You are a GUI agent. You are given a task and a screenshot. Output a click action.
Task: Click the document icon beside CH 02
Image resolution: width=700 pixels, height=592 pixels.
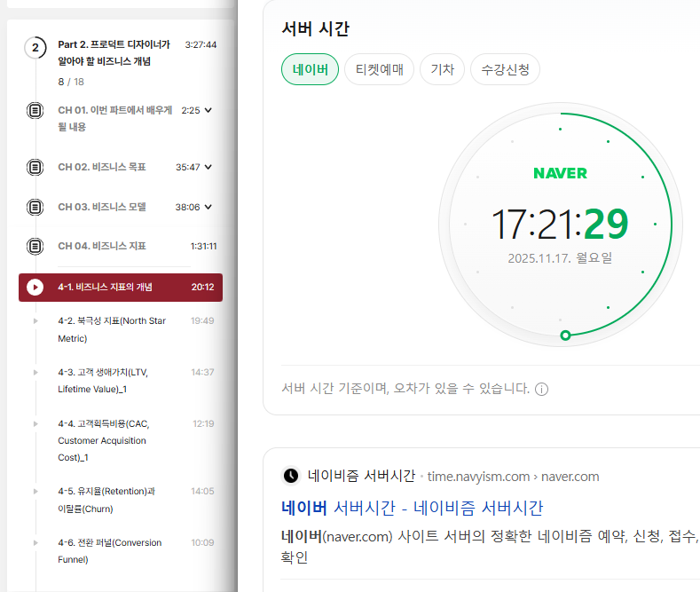35,168
